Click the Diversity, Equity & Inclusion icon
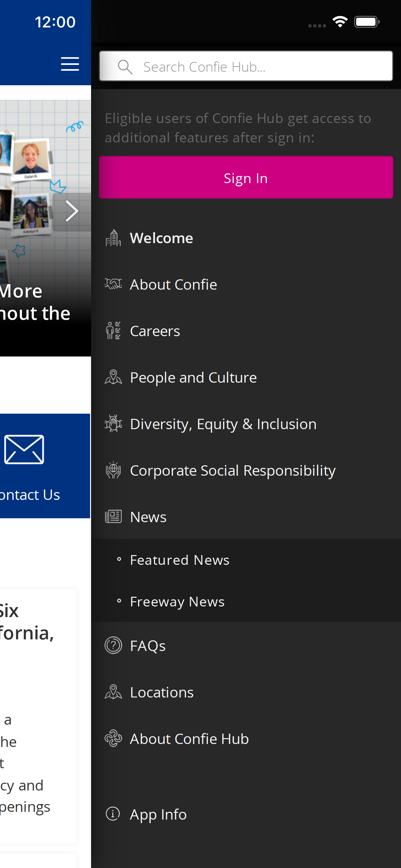This screenshot has height=868, width=401. pyautogui.click(x=113, y=424)
